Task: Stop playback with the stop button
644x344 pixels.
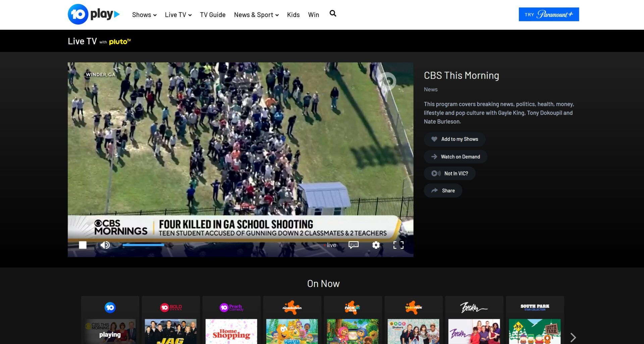Action: [x=83, y=245]
